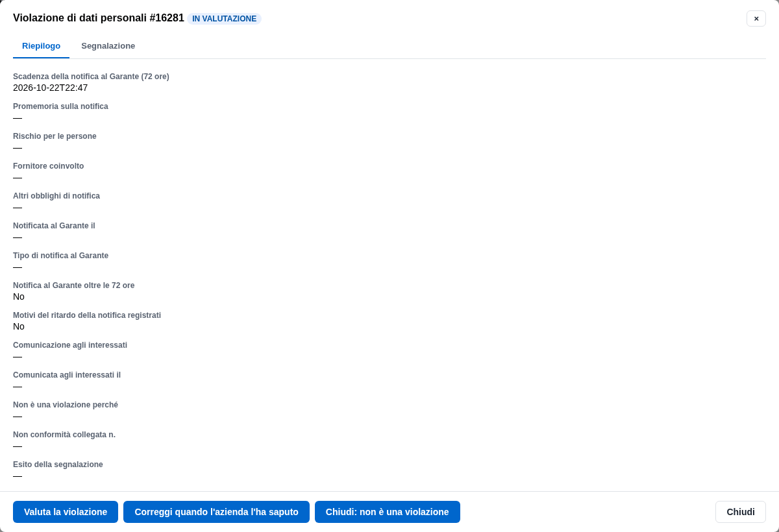Image resolution: width=779 pixels, height=532 pixels.
Task: Select Correggi quando l'azienda l'ha saputo
Action: point(216,512)
